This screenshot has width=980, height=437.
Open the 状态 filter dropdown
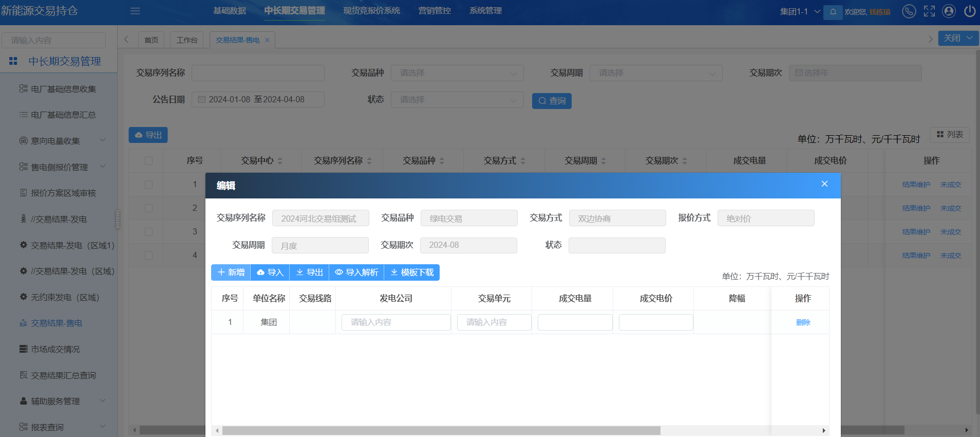(457, 100)
